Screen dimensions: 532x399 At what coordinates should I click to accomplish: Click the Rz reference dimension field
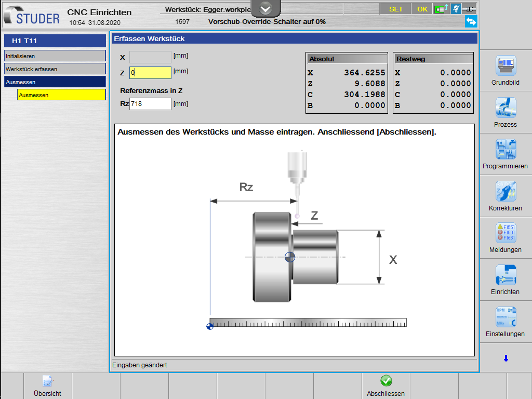[150, 104]
